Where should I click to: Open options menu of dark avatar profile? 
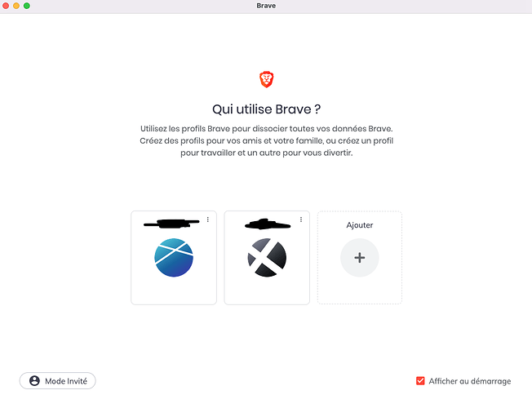301,220
